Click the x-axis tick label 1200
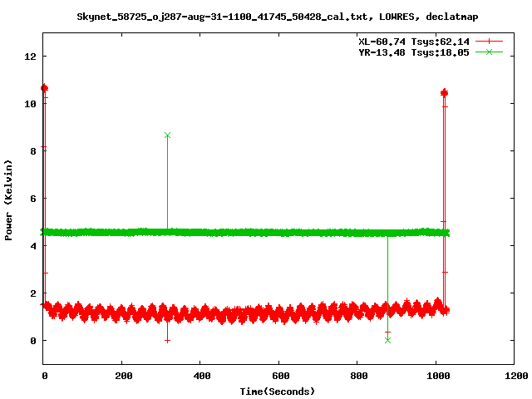The image size is (532, 399). (516, 376)
